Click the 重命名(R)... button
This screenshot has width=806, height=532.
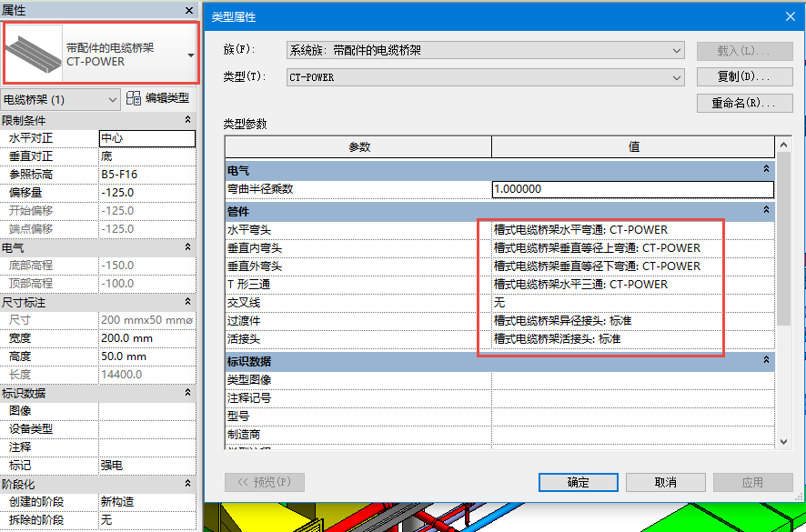(744, 103)
